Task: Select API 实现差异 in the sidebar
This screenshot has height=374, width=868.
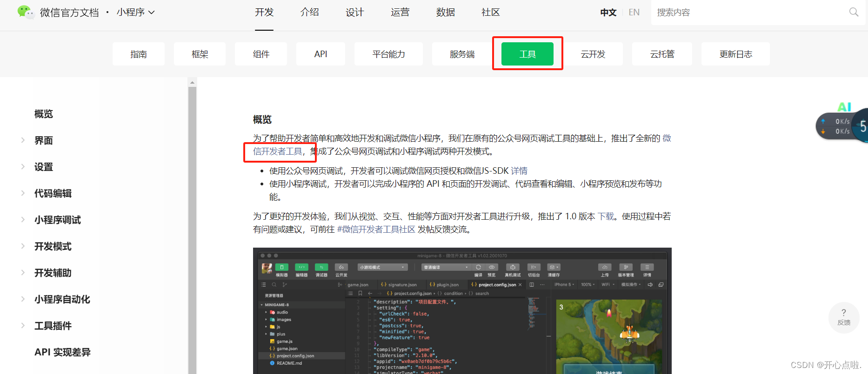Action: 62,352
